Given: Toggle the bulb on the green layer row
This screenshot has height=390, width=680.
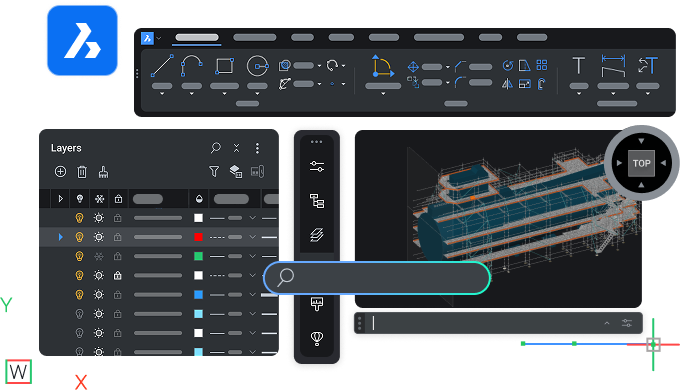Looking at the screenshot, I should point(79,256).
